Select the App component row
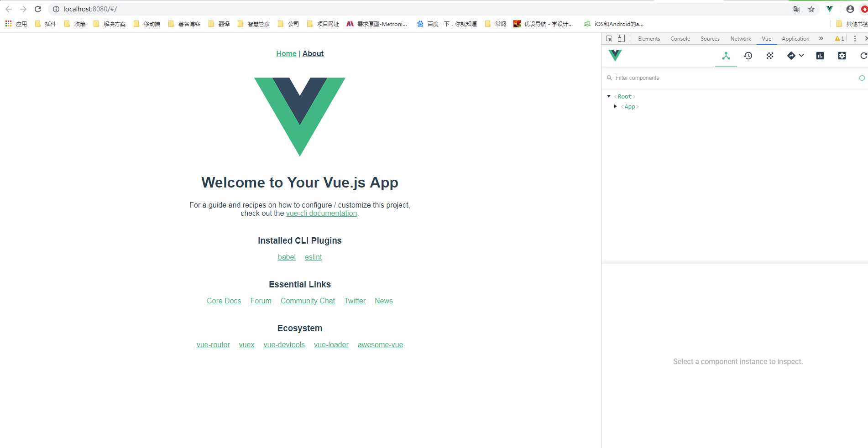This screenshot has height=448, width=868. point(734,106)
